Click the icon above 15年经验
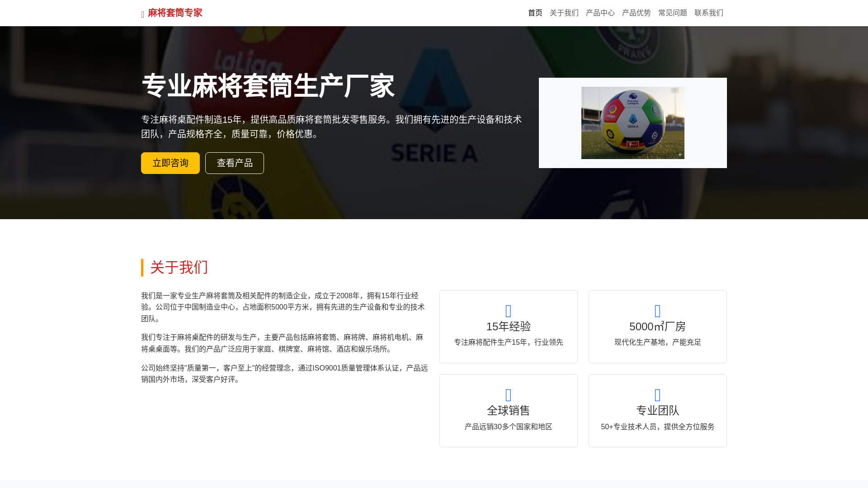The image size is (868, 488). [509, 311]
